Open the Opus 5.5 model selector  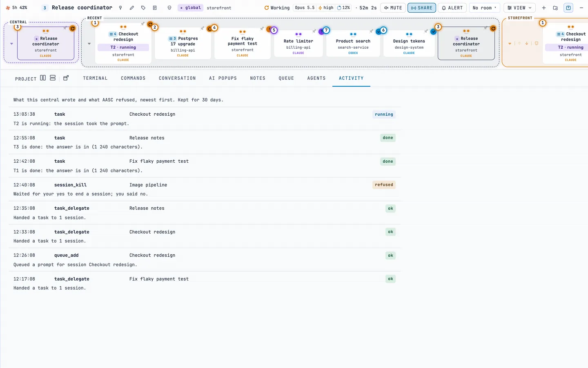pos(305,8)
